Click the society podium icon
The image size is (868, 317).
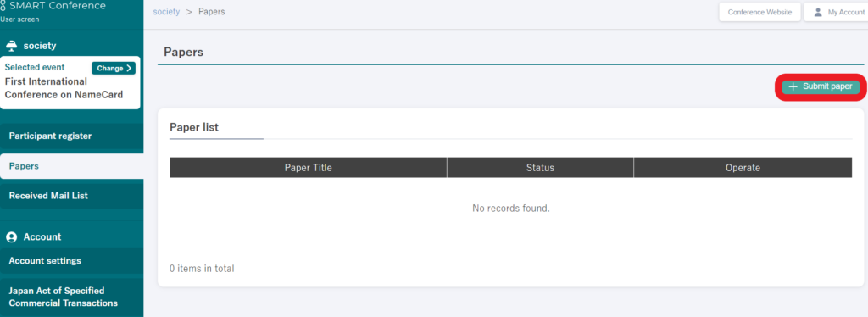pos(11,46)
